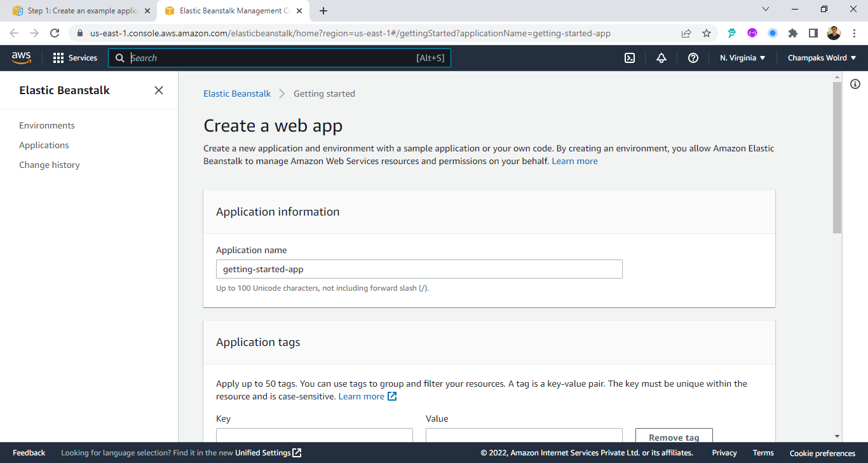Screen dimensions: 868x463
Task: Open the Terms link in footer
Action: (x=763, y=453)
